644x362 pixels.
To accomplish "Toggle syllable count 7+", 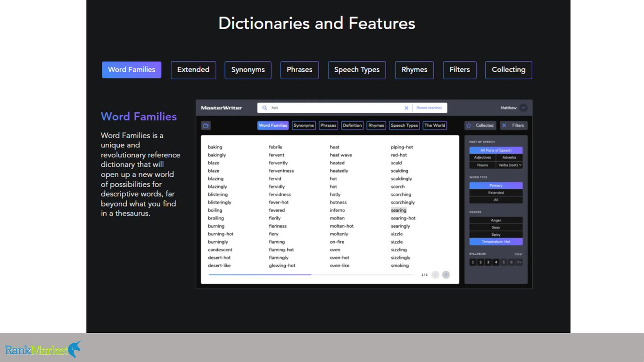I will click(x=519, y=262).
